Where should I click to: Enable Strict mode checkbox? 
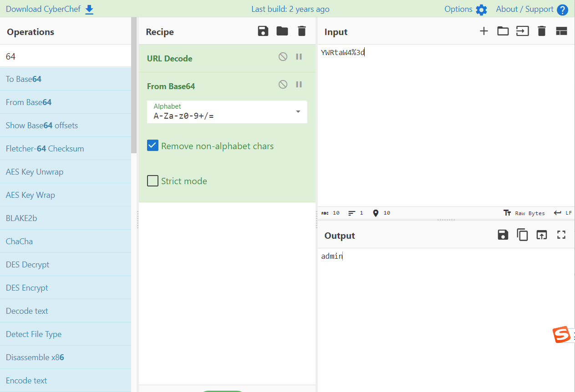pyautogui.click(x=153, y=181)
